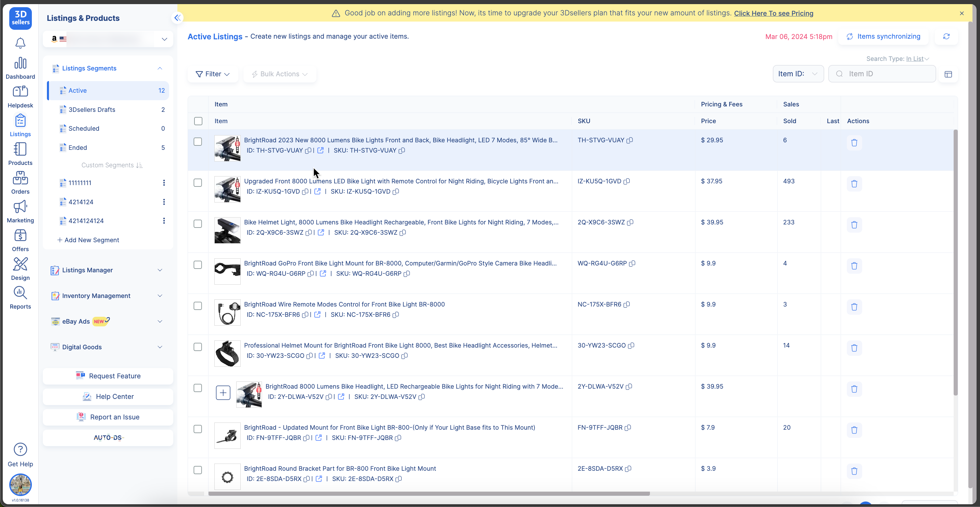
Task: Select the Ended listings segment
Action: [108, 148]
